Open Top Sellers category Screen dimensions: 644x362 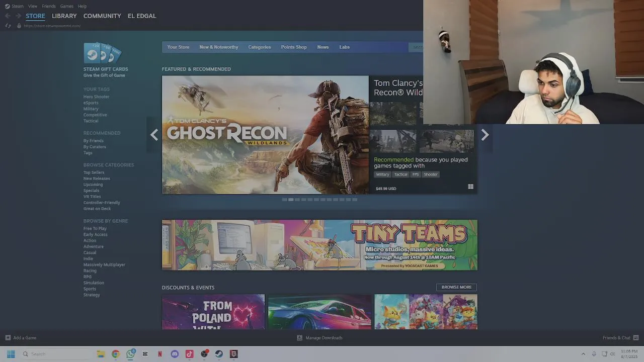[94, 172]
